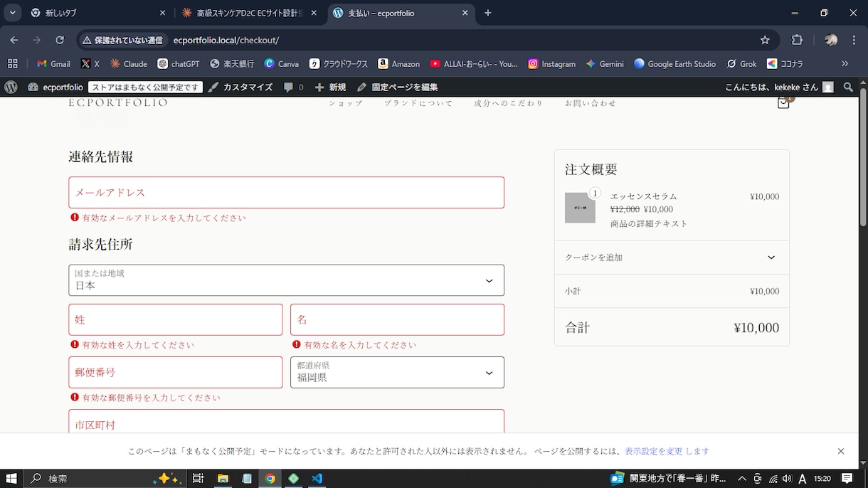Click the メールアドレス field
Viewport: 868px width, 488px height.
(x=286, y=192)
